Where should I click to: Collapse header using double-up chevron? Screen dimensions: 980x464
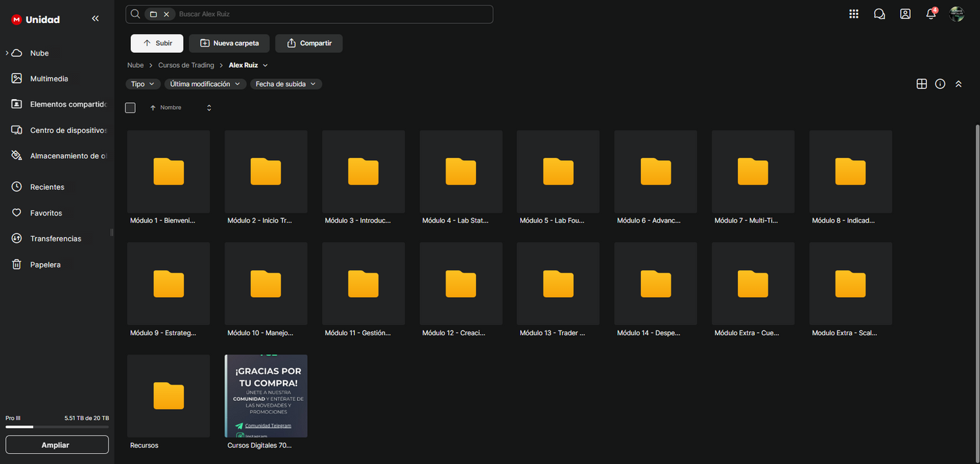[x=958, y=84]
